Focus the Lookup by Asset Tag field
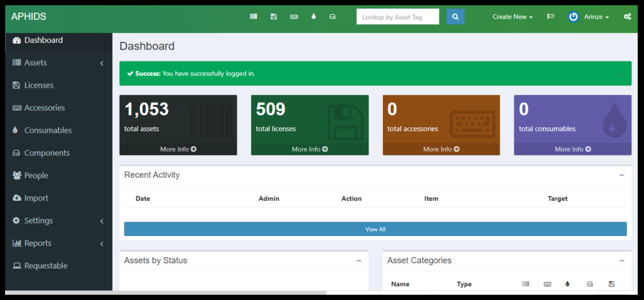The image size is (644, 300). pos(398,17)
